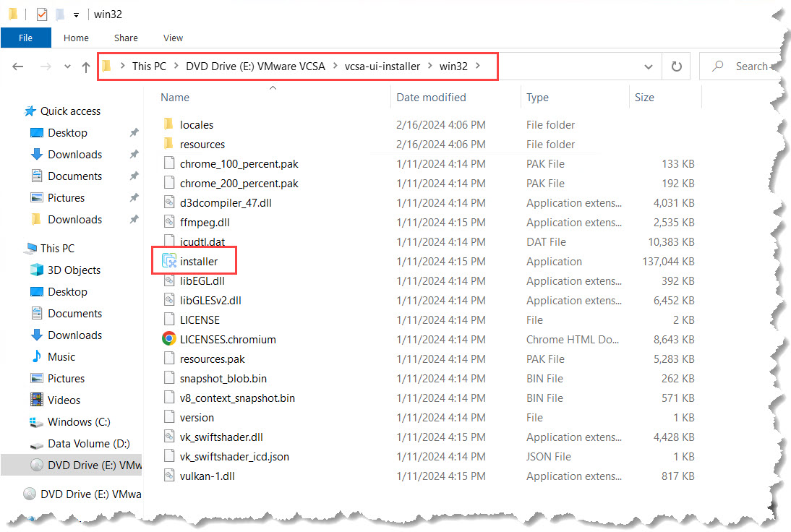Viewport: 791px width, 532px height.
Task: Select the version file name
Action: click(x=197, y=418)
